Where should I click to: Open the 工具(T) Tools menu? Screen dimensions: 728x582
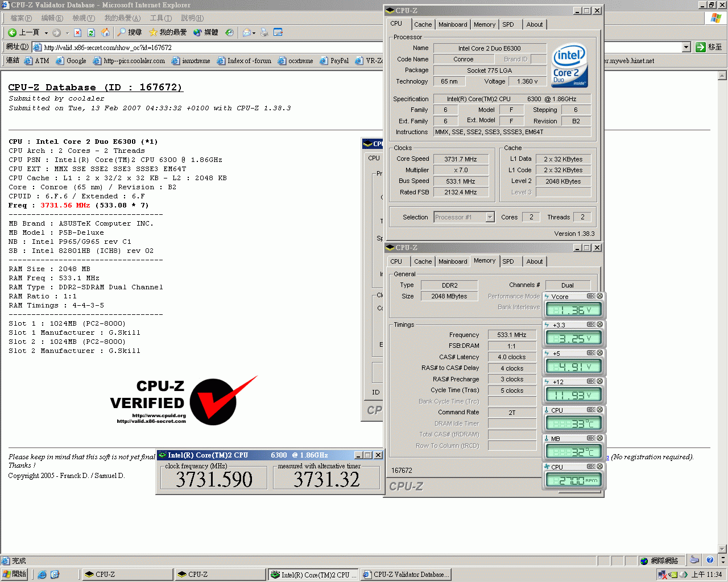coord(161,18)
